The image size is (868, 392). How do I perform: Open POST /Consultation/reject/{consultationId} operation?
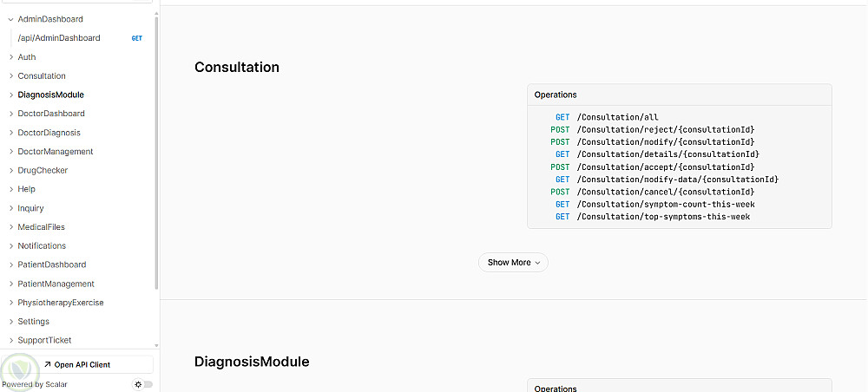[665, 130]
